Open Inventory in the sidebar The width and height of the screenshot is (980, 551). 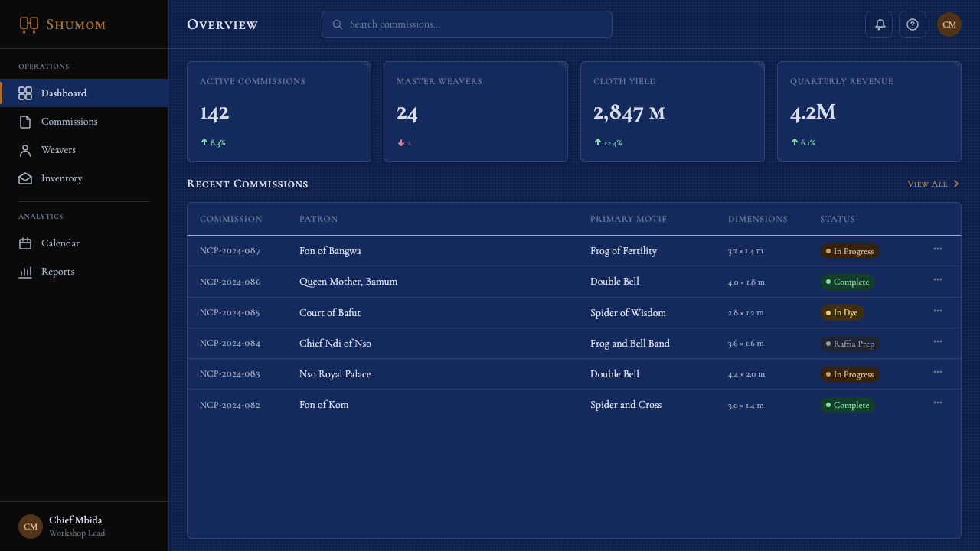click(84, 178)
